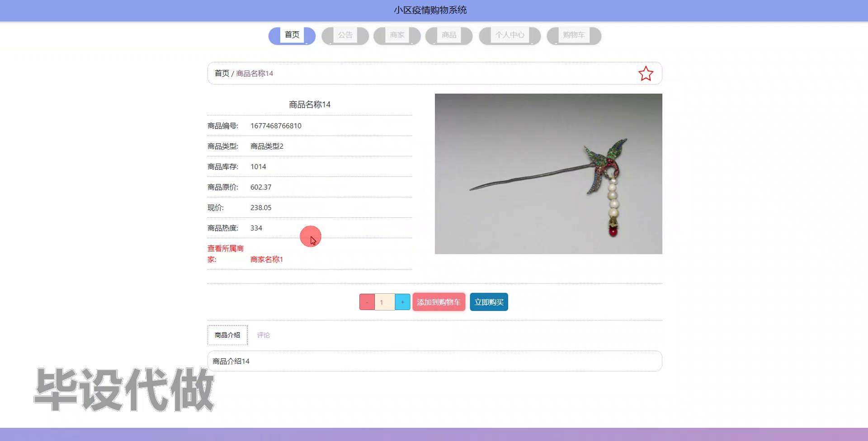This screenshot has height=441, width=868.
Task: Open the 购物车 navigation tab
Action: pyautogui.click(x=574, y=36)
